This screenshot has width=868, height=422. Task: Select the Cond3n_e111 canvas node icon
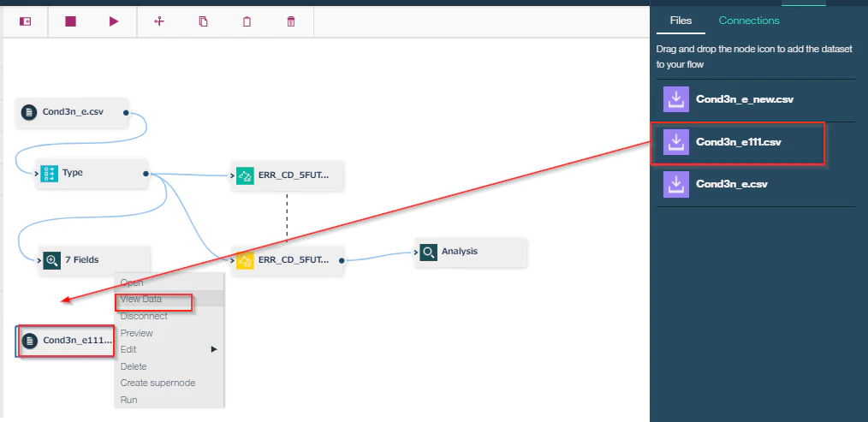29,341
